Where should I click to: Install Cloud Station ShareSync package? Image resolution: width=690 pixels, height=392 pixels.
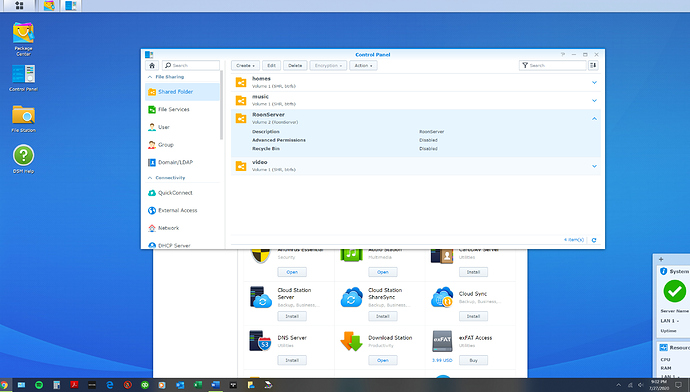[382, 316]
